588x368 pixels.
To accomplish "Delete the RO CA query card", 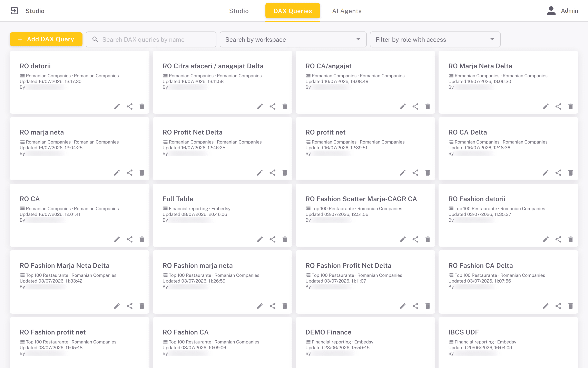I will point(142,239).
